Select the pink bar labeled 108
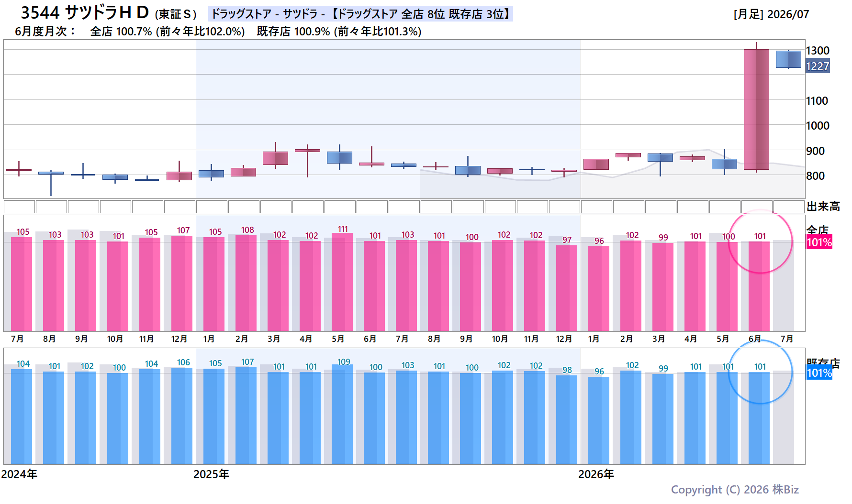 (246, 283)
